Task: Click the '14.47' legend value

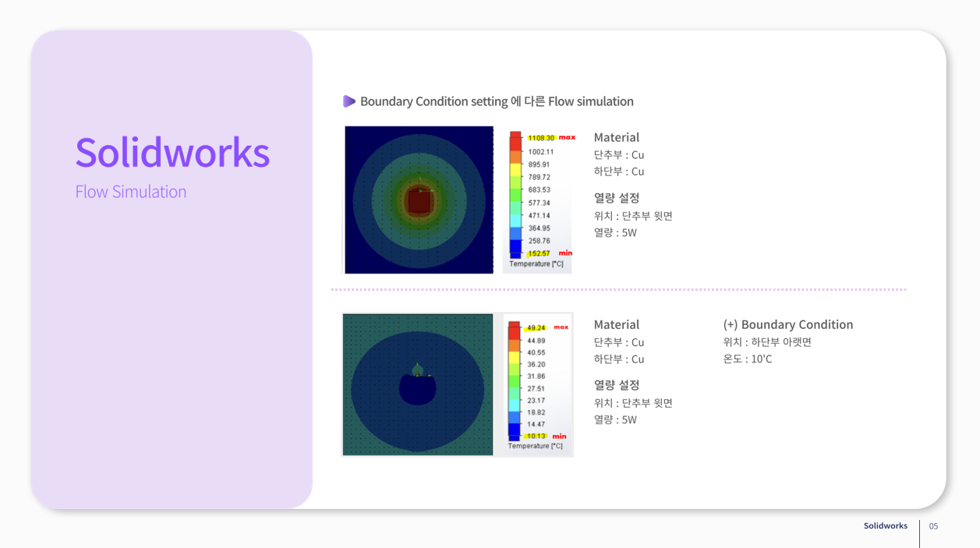Action: (536, 424)
